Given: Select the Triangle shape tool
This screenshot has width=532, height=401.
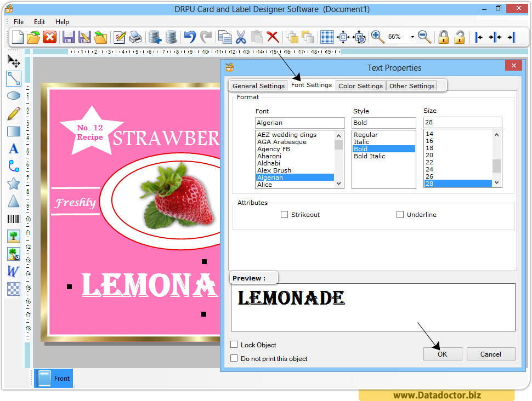Looking at the screenshot, I should (x=13, y=201).
